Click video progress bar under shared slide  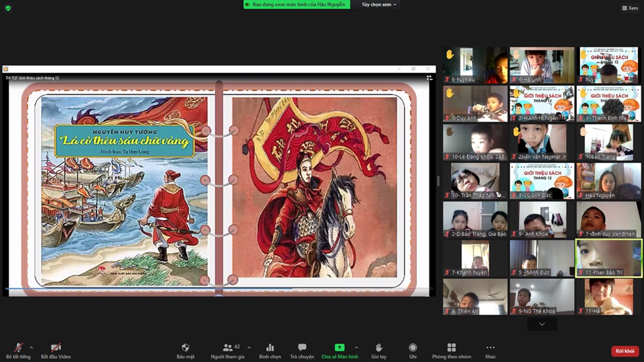click(219, 289)
